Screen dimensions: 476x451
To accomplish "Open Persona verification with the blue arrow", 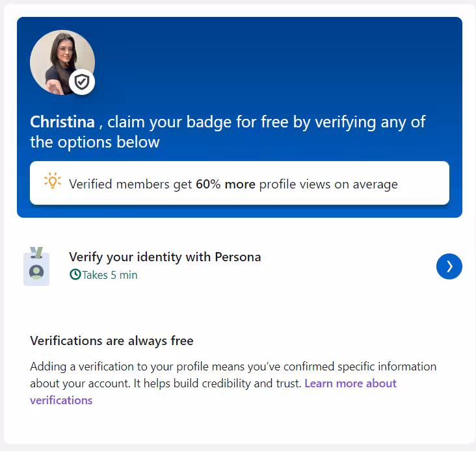I will pyautogui.click(x=449, y=266).
